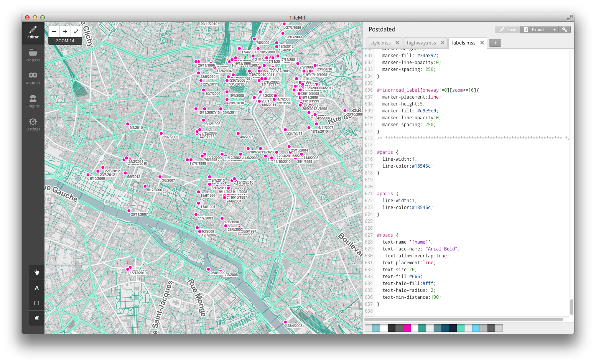Image resolution: width=596 pixels, height=364 pixels.
Task: Click the Save button
Action: tap(508, 30)
